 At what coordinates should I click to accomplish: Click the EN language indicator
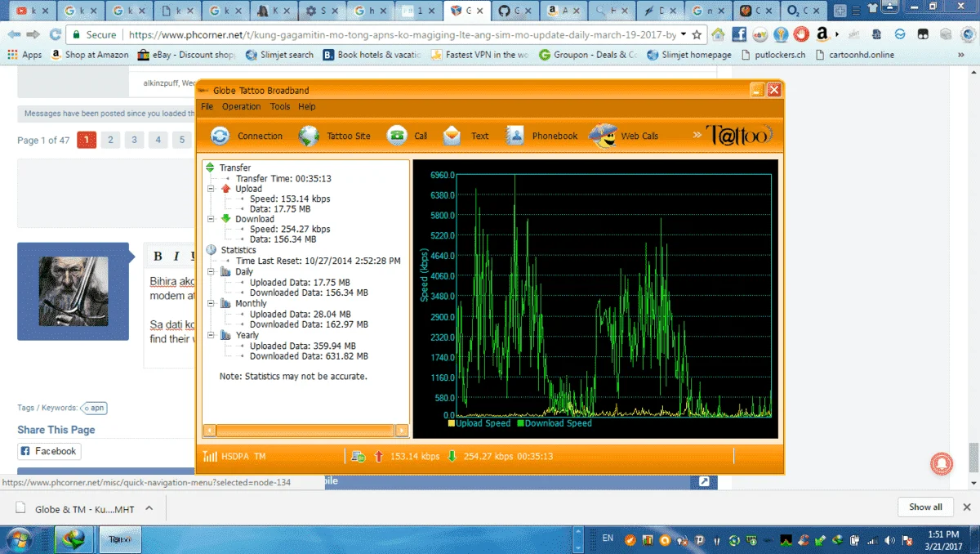coord(607,538)
